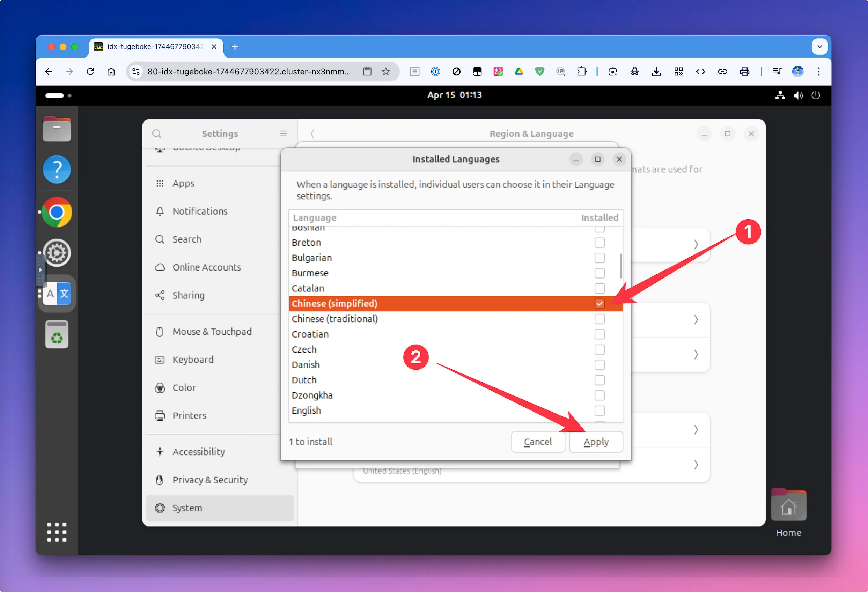The image size is (868, 592).
Task: Click the printer extension icon in toolbar
Action: tap(744, 71)
